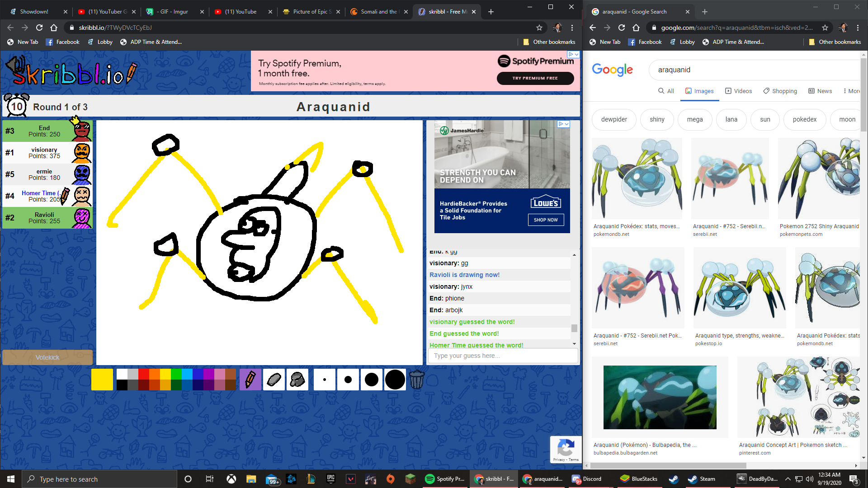Focus the 'Type your guess here' field
Viewport: 868px width, 488px height.
tap(503, 356)
